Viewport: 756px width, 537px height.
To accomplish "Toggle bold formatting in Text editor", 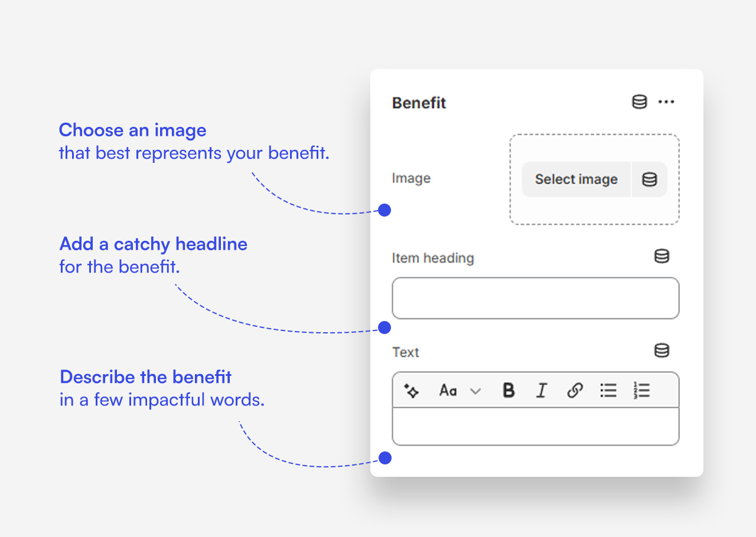I will [508, 391].
